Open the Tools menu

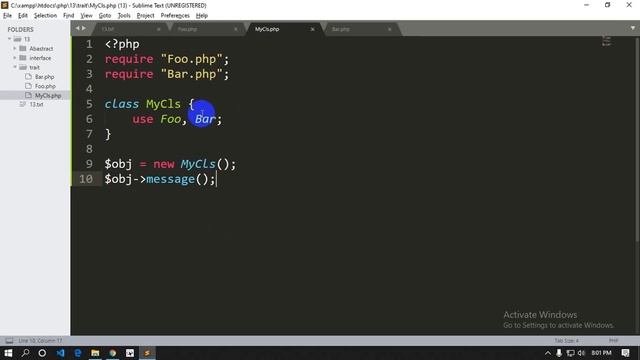(x=124, y=16)
